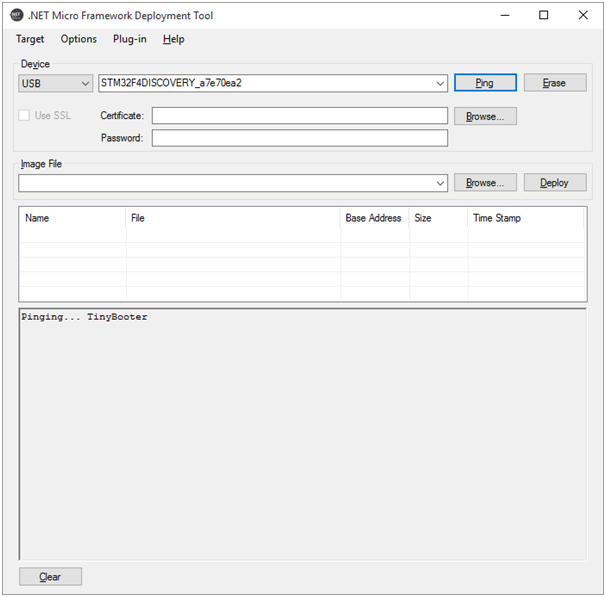The height and width of the screenshot is (597, 606).
Task: Click the Deploy button
Action: point(555,182)
